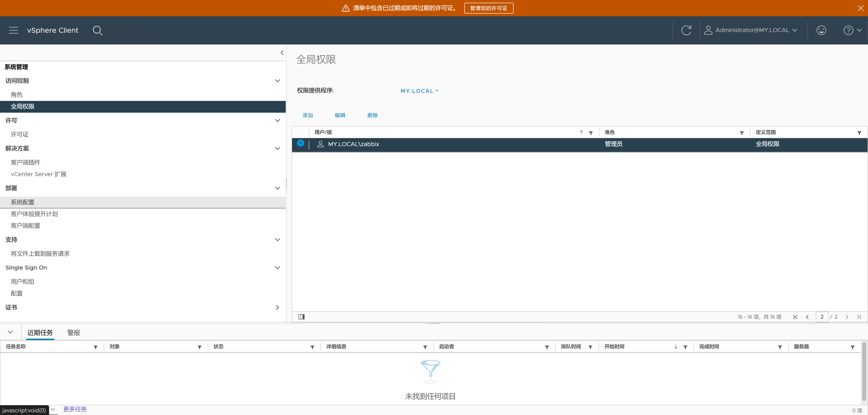Screen dimensions: 868x415
Task: Filter the 服务器 column
Action: (x=852, y=347)
